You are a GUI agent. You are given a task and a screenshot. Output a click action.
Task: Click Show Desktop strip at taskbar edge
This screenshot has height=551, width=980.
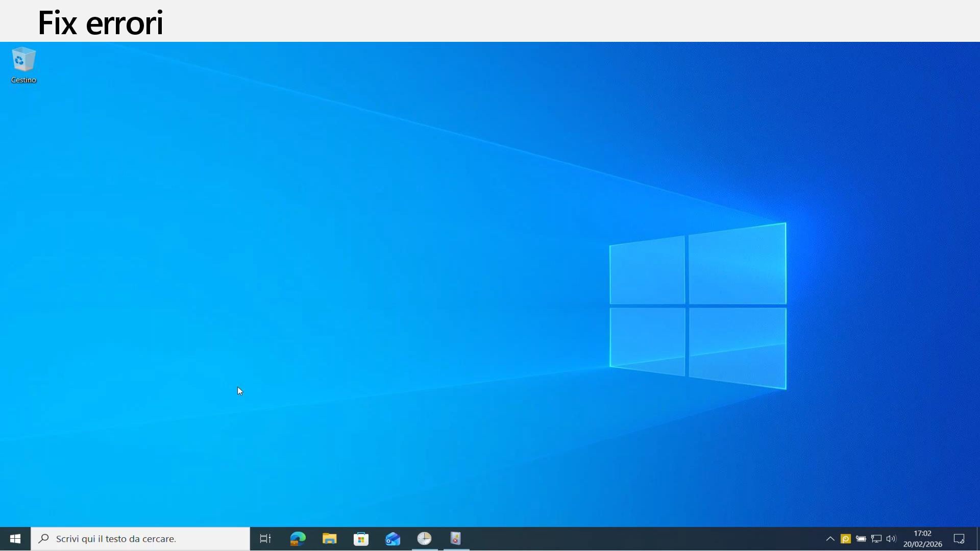[x=978, y=539]
